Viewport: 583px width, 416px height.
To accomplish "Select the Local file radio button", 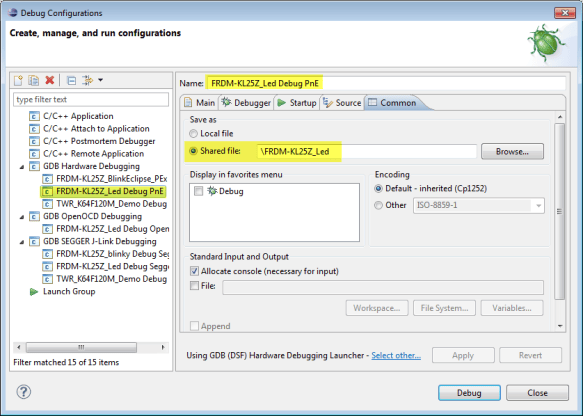I will (193, 133).
